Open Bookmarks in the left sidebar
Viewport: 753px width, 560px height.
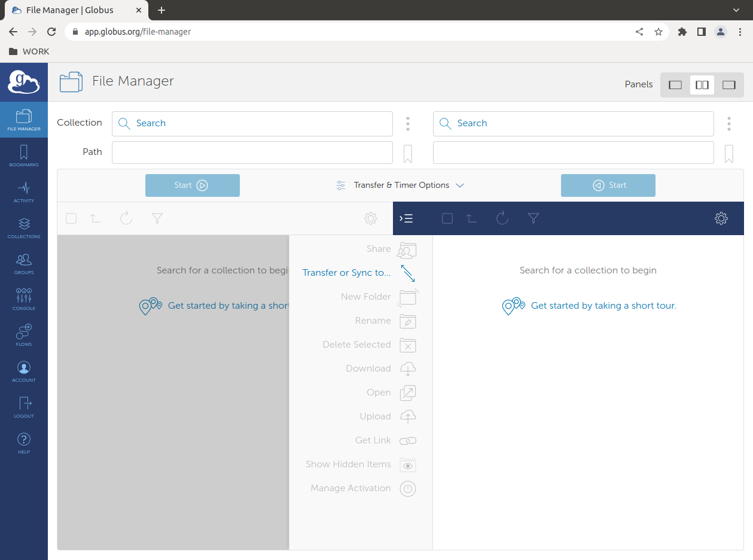24,156
